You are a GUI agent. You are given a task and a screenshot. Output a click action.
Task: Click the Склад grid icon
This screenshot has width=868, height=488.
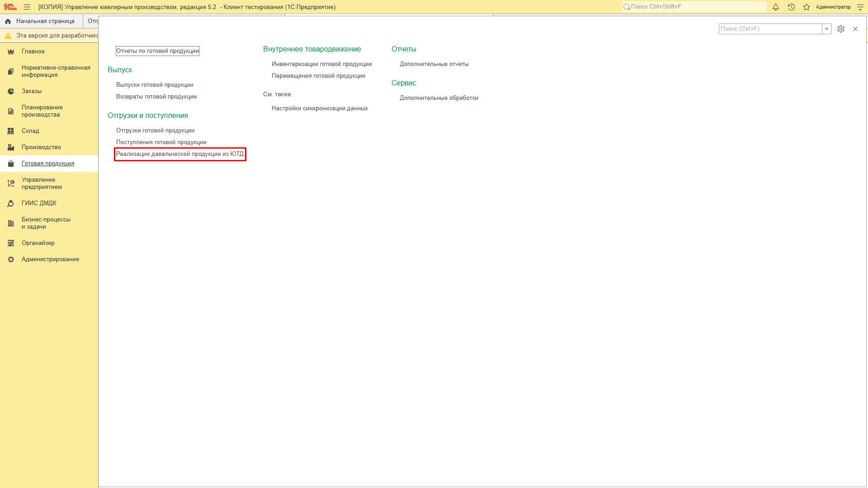click(11, 131)
